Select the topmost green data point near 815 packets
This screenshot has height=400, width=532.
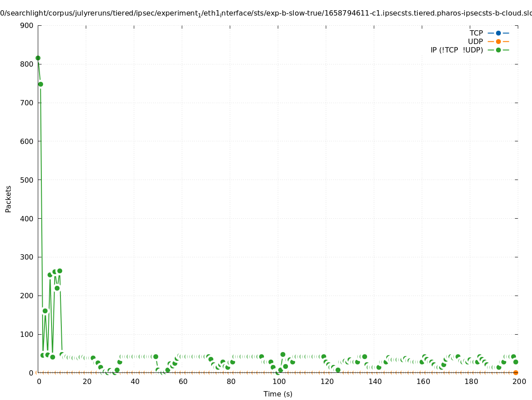point(38,58)
